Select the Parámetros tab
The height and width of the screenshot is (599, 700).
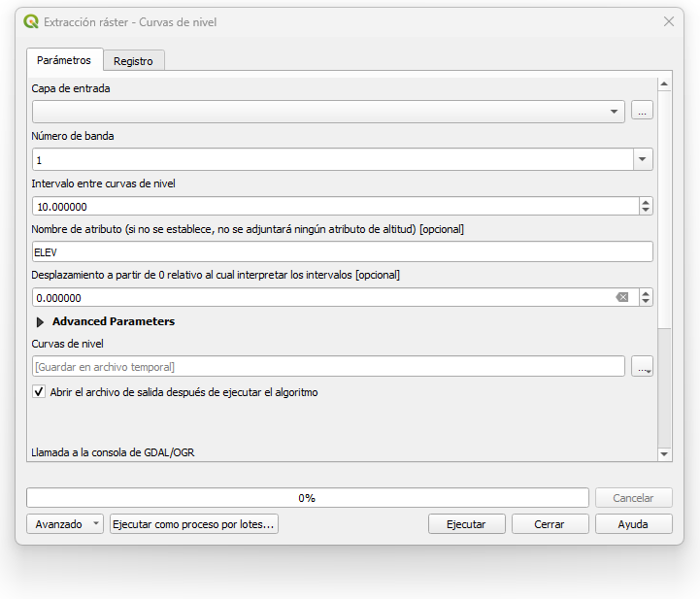click(64, 60)
